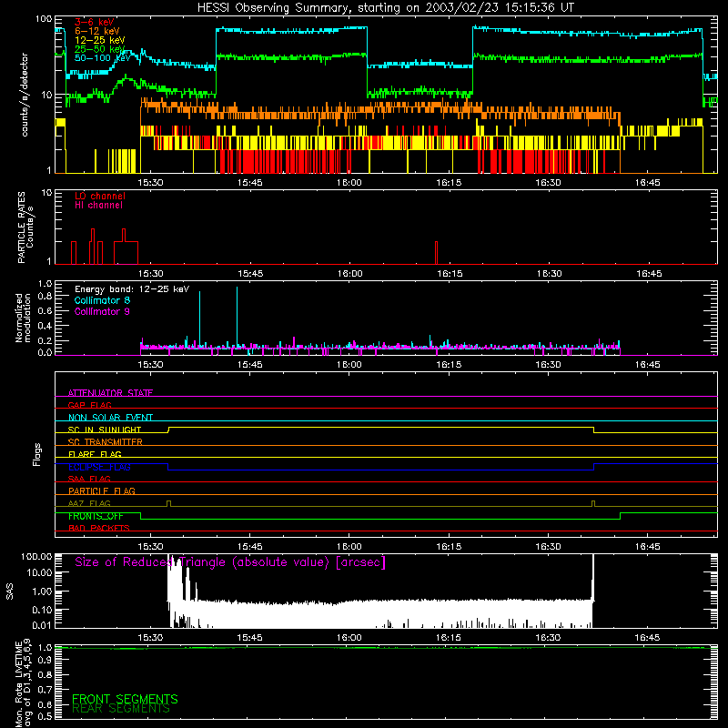
Task: Click the Mon. Rate LIVETIME axis label
Action: [24, 683]
